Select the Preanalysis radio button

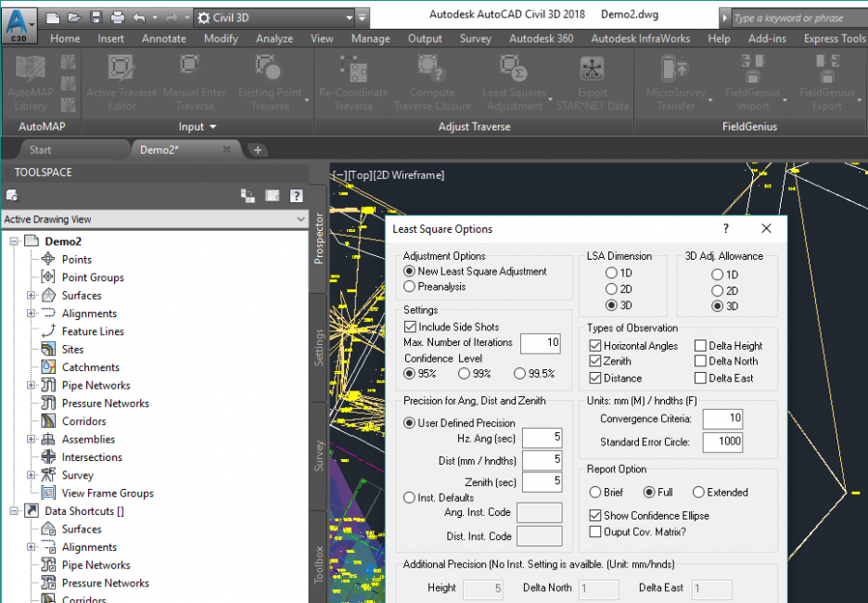point(410,287)
